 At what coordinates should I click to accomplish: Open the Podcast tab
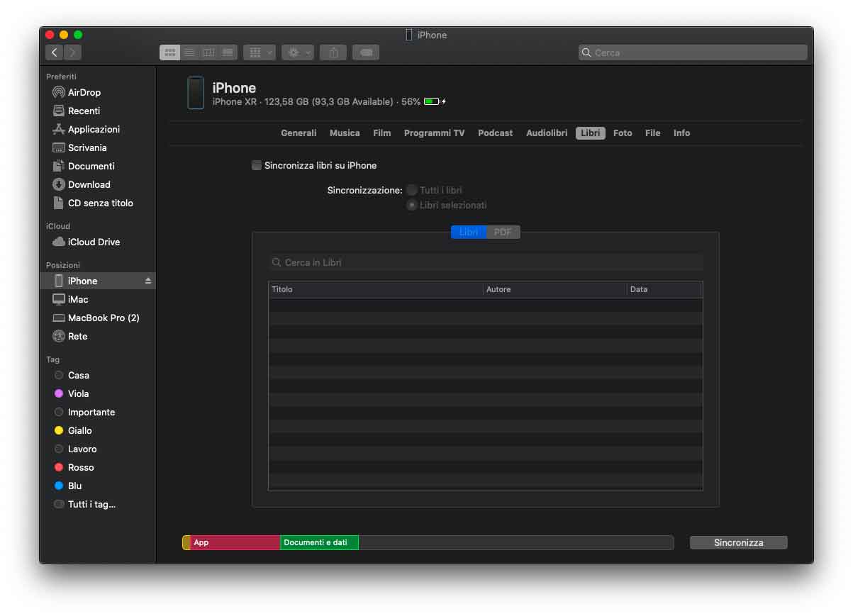[x=495, y=133]
